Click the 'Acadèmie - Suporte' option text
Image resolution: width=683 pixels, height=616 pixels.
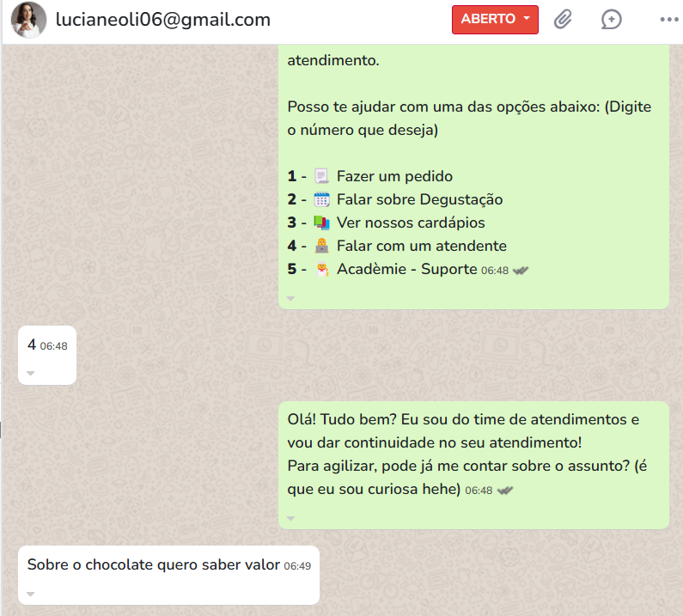(407, 269)
